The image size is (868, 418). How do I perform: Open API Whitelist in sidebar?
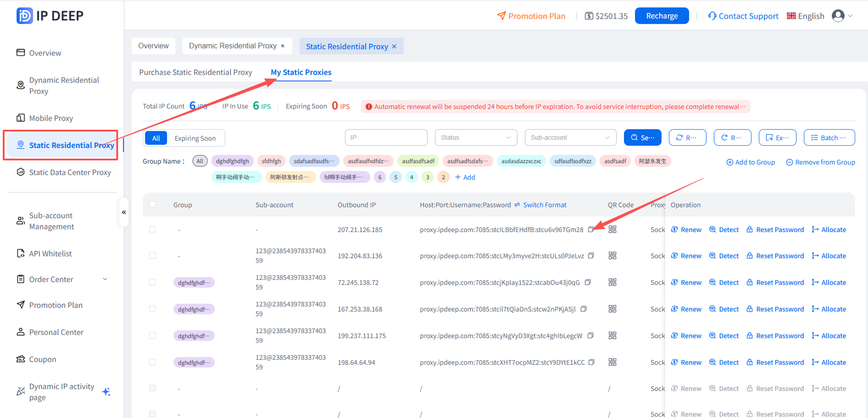[44, 253]
